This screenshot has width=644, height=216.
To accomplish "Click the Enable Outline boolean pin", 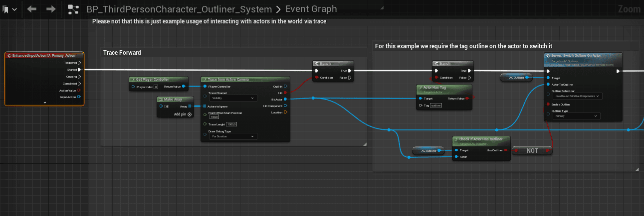I will click(549, 105).
